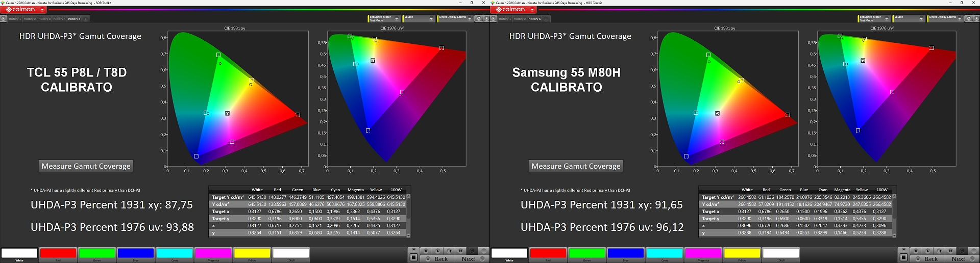The image size is (980, 263).
Task: Select the 100W swatch in the SDR Toolkit window
Action: tap(291, 254)
